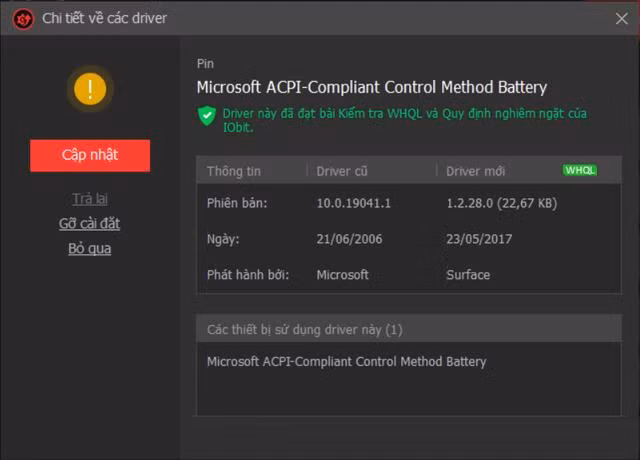The height and width of the screenshot is (460, 640).
Task: Click the yellow exclamation warning icon
Action: [90, 89]
